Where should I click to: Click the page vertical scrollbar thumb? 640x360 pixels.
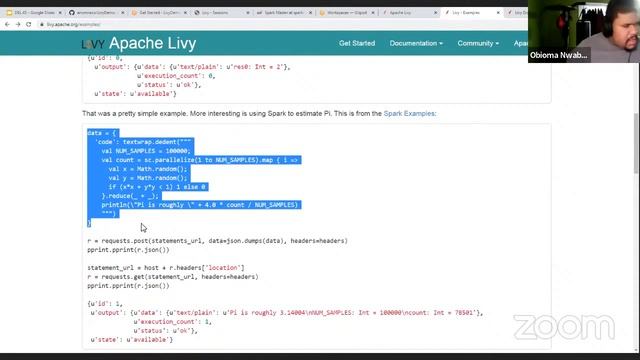pyautogui.click(x=636, y=143)
